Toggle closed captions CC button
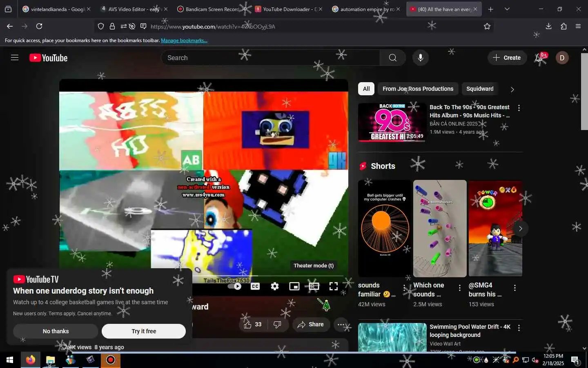588x368 pixels. pyautogui.click(x=255, y=286)
